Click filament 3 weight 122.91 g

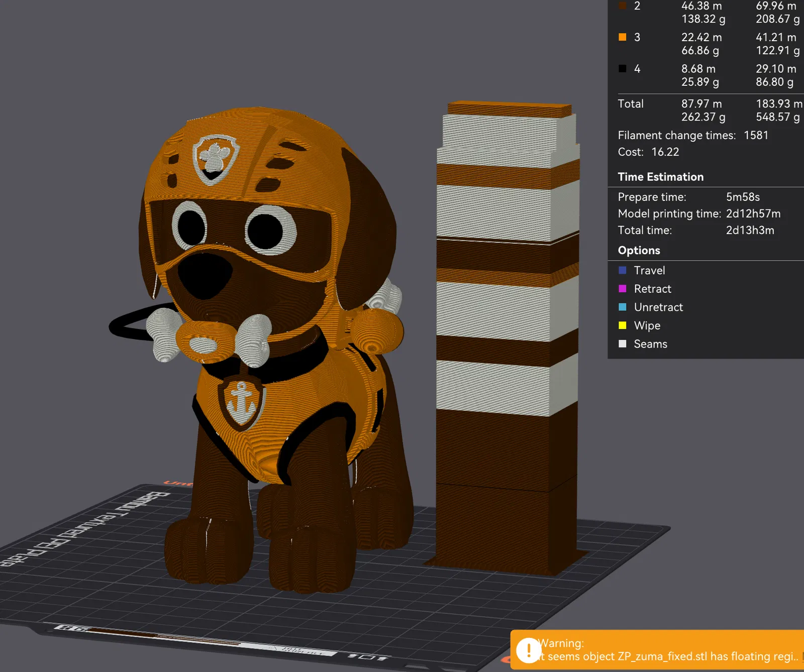click(778, 50)
